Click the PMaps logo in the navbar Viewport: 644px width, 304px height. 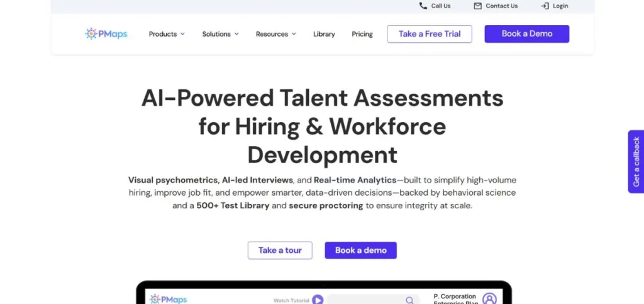point(106,34)
